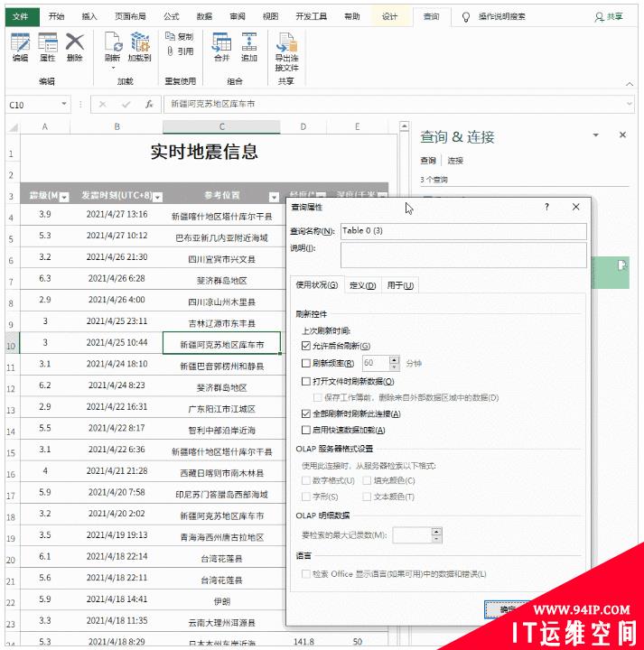The image size is (644, 650).
Task: Switch to 连接 tab in pane
Action: [455, 161]
